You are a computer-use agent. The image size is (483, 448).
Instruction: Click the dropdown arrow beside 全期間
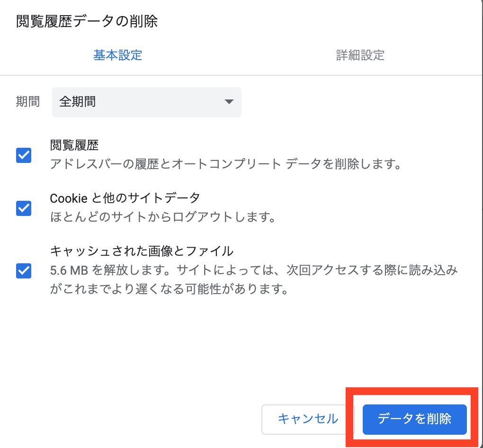[229, 102]
